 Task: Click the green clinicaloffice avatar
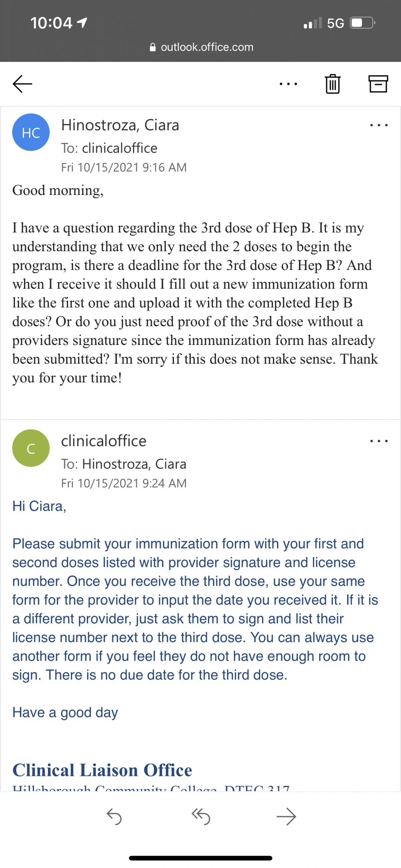(31, 448)
